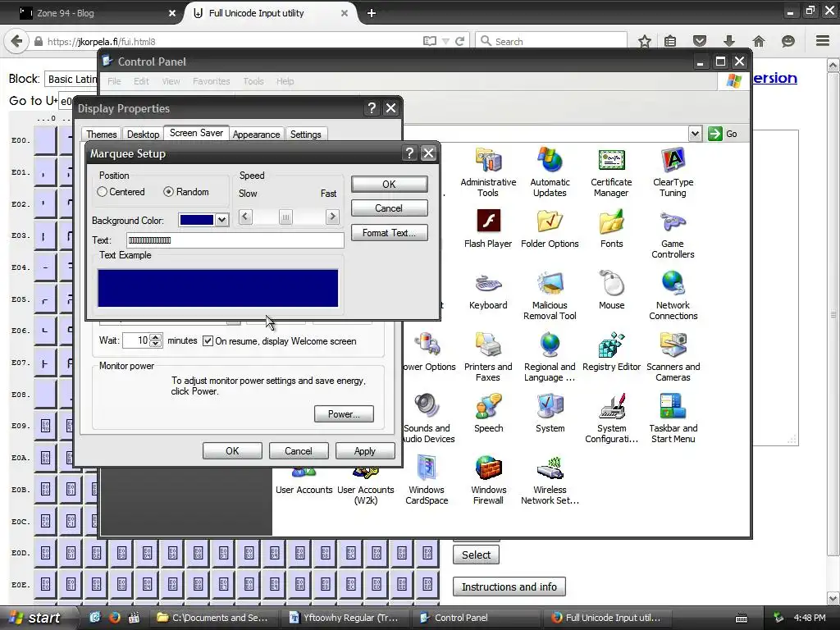Click OK in Display Properties dialog
This screenshot has height=630, width=840.
pyautogui.click(x=232, y=451)
